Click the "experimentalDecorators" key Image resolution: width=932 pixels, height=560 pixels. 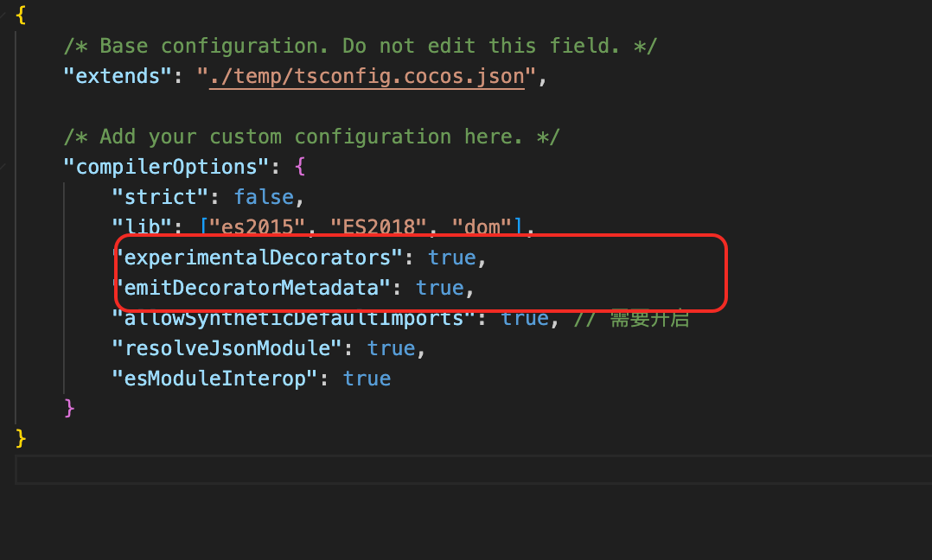258,258
